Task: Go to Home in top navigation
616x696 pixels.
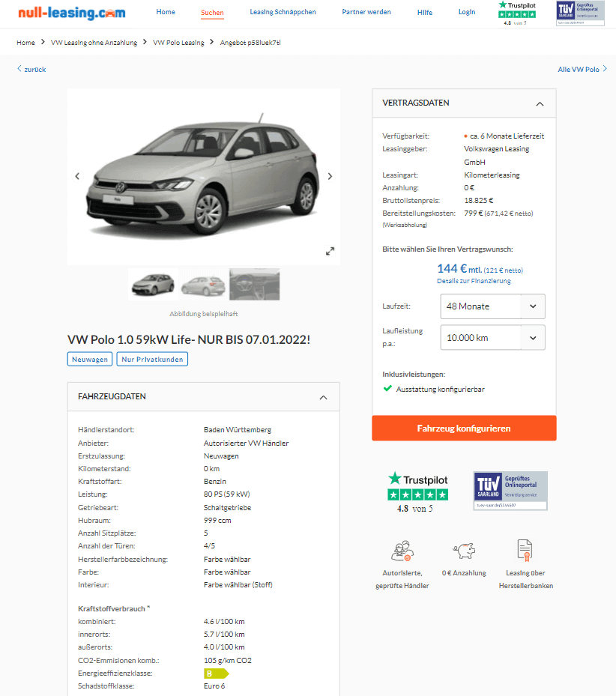Action: (x=166, y=12)
